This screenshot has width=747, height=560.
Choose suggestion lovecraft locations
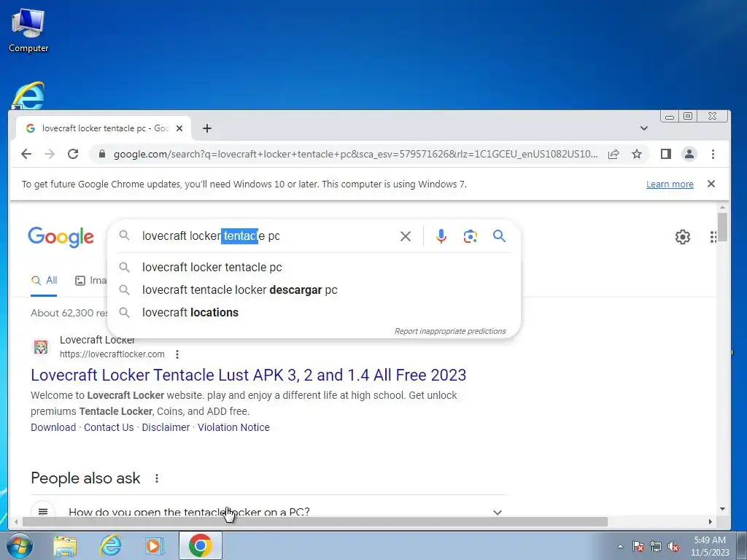coord(314,312)
